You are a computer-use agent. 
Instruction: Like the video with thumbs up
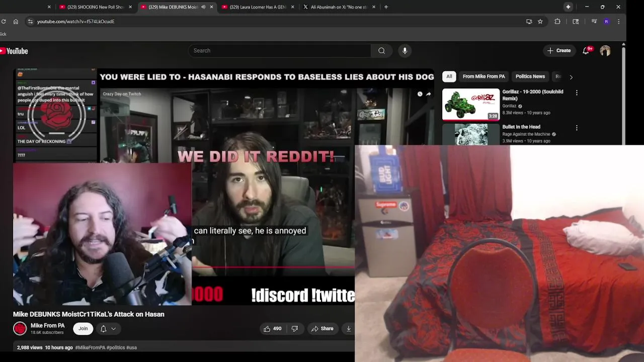pyautogui.click(x=272, y=329)
